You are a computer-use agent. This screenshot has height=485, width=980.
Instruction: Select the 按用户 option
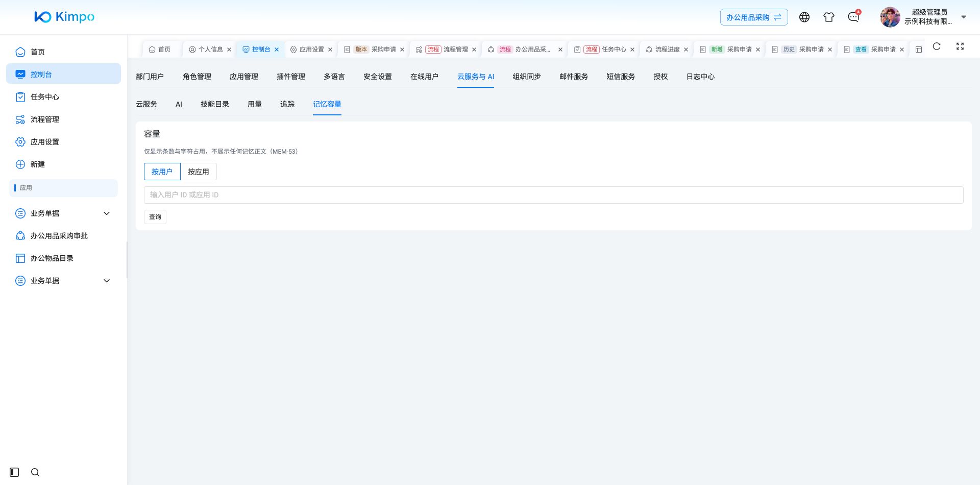pyautogui.click(x=162, y=172)
